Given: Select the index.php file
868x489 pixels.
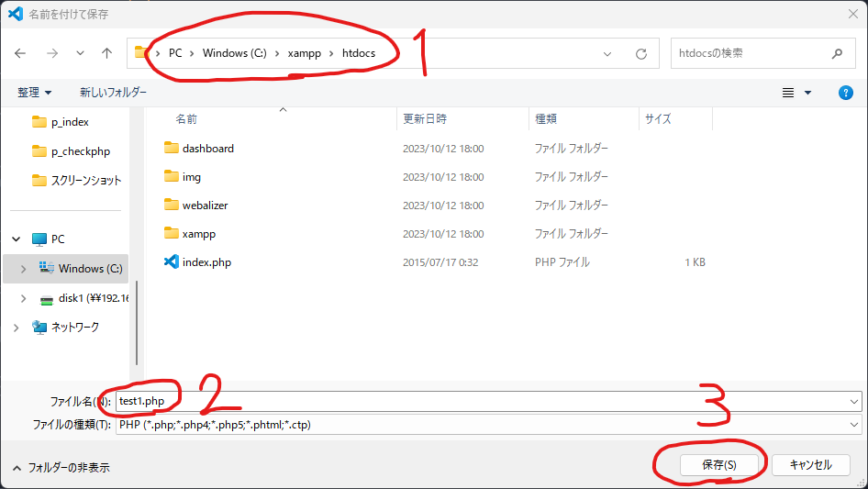Looking at the screenshot, I should click(x=206, y=262).
